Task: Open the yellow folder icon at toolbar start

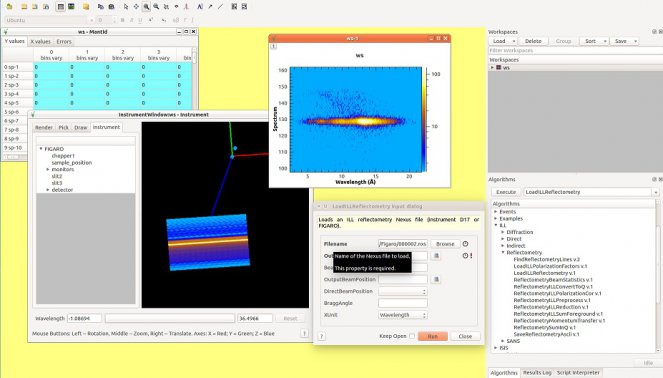Action: point(9,7)
